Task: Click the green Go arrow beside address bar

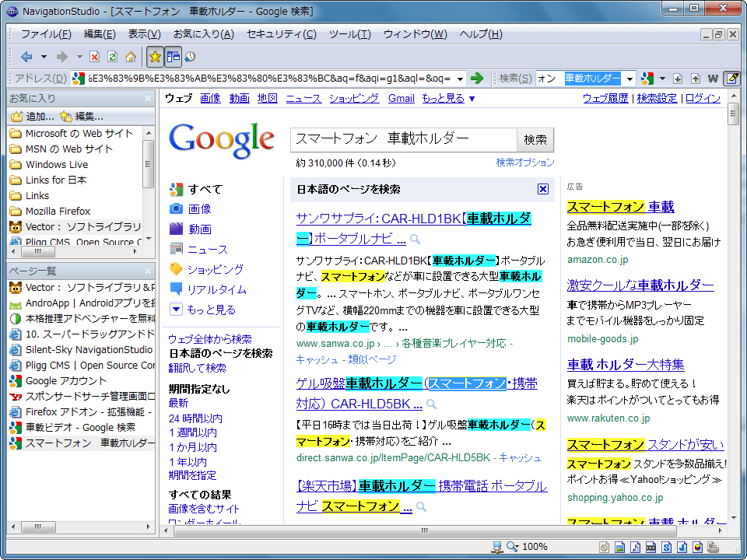Action: 476,79
